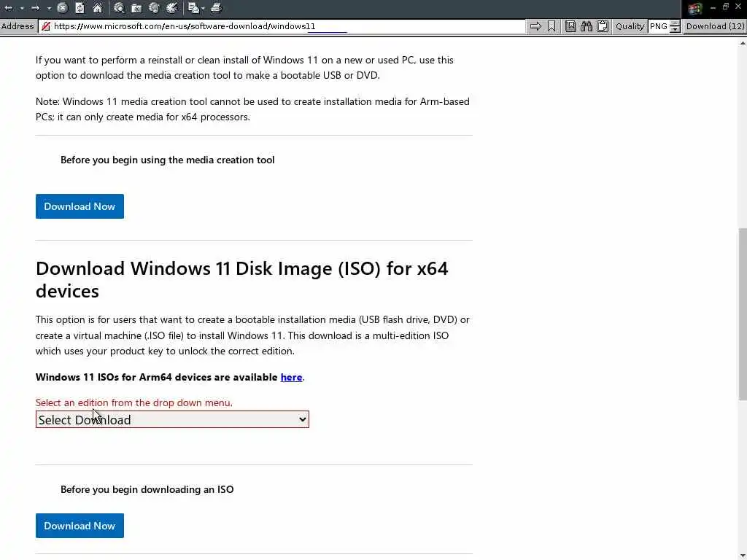747x560 pixels.
Task: Open saved bookmarks book icon
Action: [570, 26]
